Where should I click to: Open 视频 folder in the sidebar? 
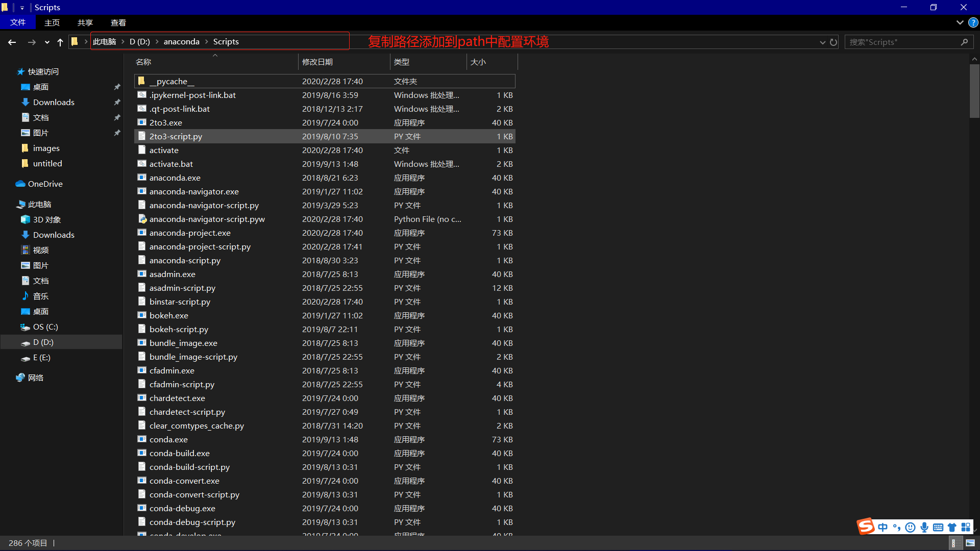tap(41, 251)
